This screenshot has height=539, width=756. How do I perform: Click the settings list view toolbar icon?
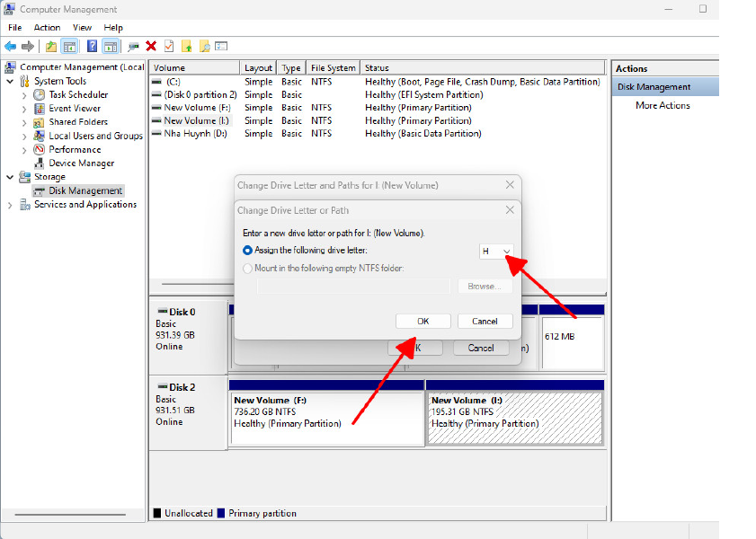[221, 46]
